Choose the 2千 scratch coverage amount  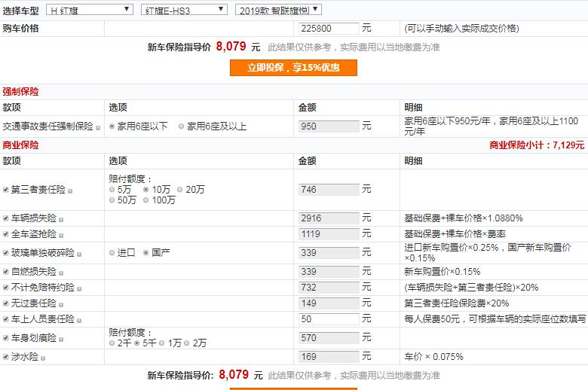112,343
